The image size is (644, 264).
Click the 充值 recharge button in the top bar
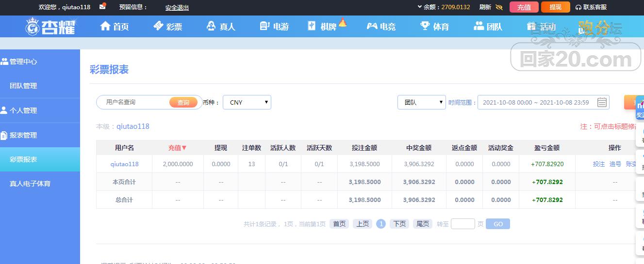(x=524, y=7)
